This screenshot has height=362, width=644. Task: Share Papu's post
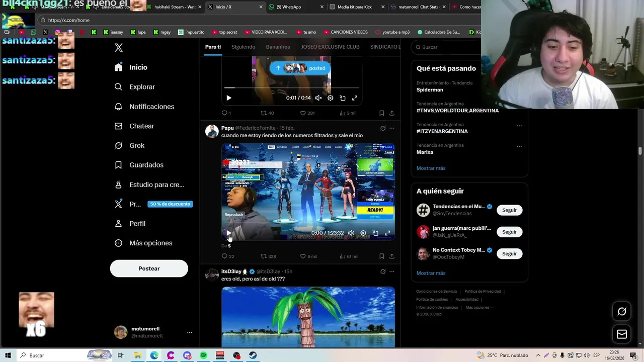(392, 256)
